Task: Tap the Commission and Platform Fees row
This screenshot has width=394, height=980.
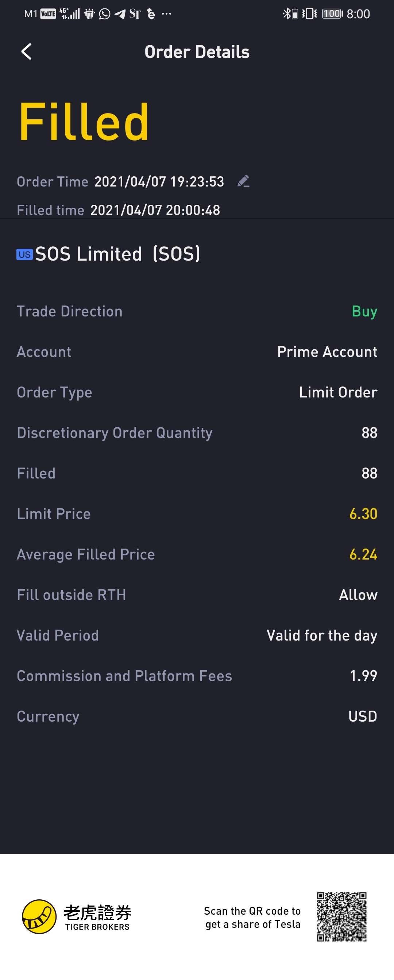Action: pos(197,676)
